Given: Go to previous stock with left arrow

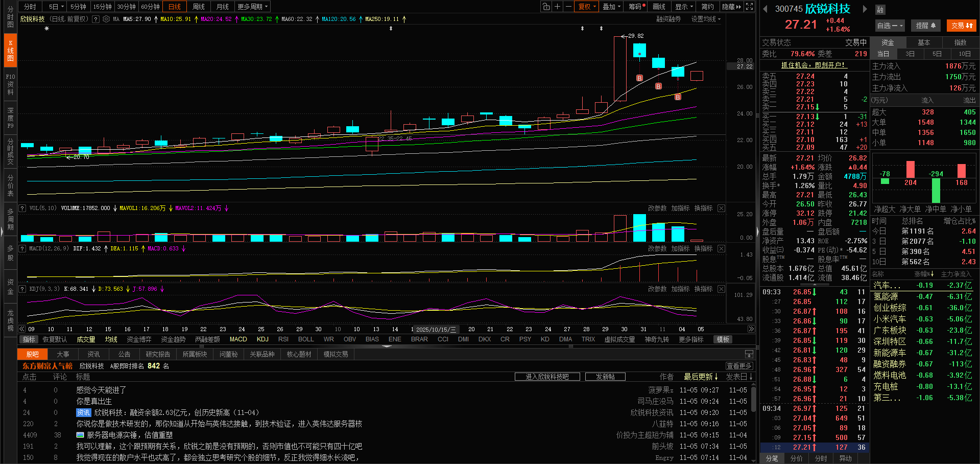Looking at the screenshot, I should point(765,9).
